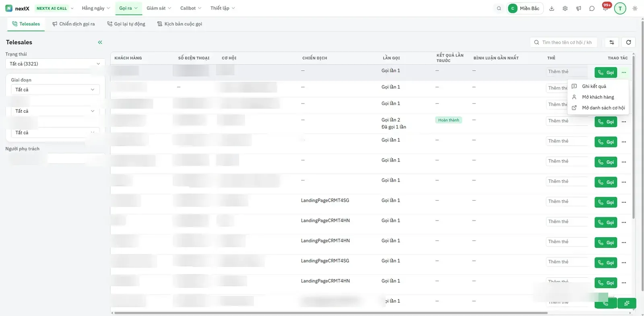Click the nextX logo icon
Viewport: 644px width, 316px height.
point(9,8)
